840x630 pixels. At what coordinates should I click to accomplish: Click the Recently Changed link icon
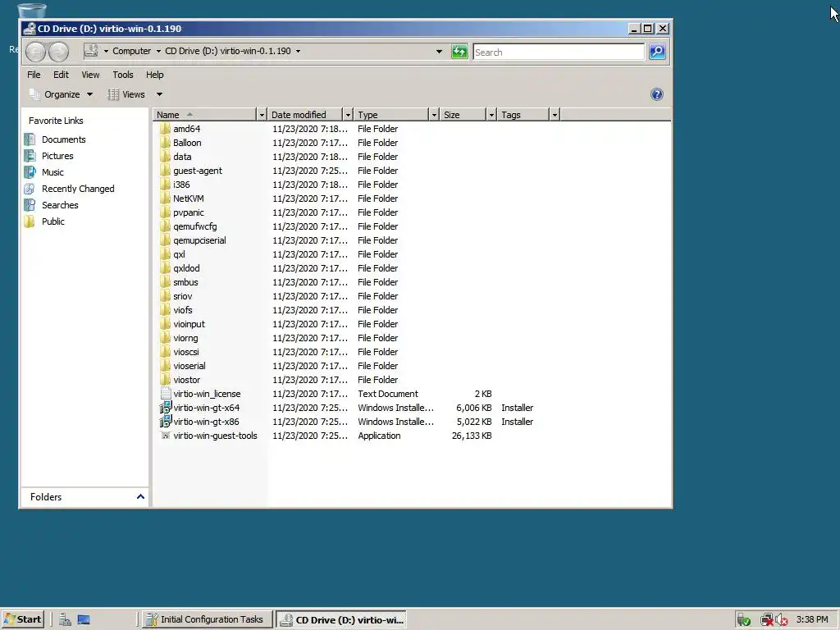[30, 189]
